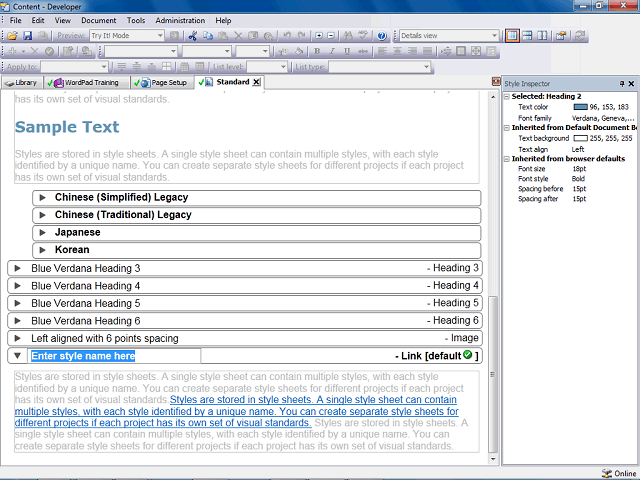Click the Expand all plus icon
Image resolution: width=640 pixels, height=480 pixels.
(x=319, y=36)
